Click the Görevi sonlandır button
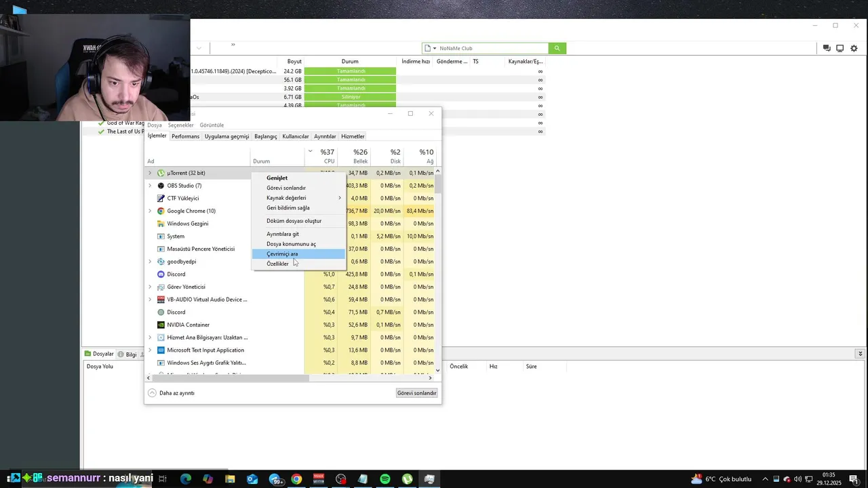Image resolution: width=868 pixels, height=488 pixels. tap(417, 393)
